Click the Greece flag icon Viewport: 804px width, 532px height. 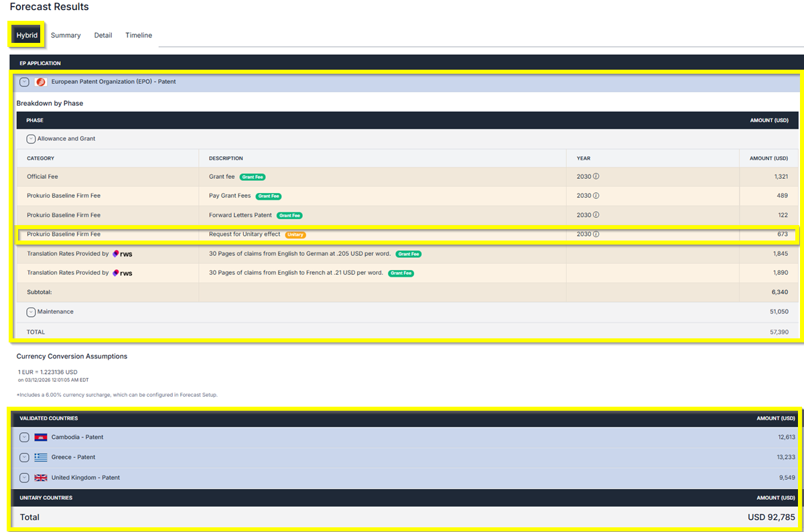pos(41,458)
